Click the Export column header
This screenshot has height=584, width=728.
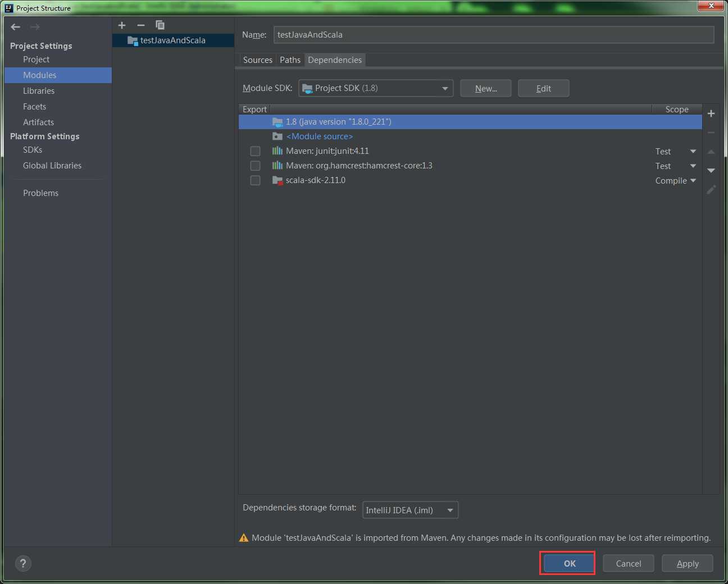254,109
